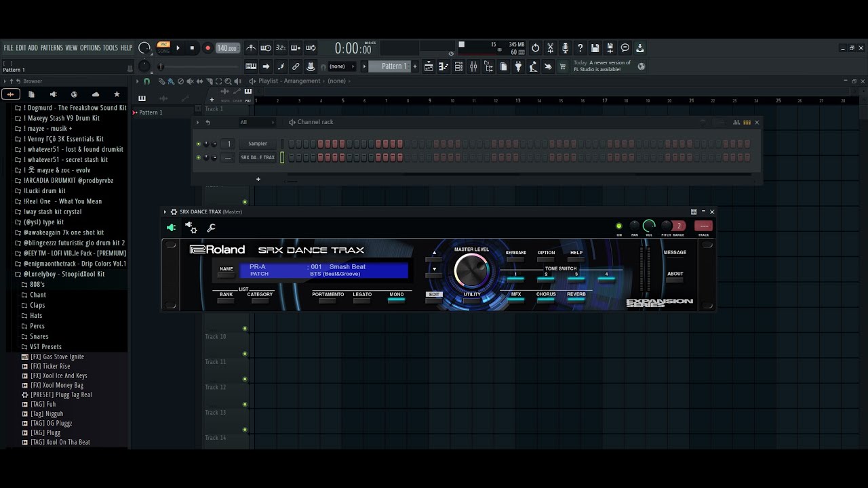Click the Record button in transport
The width and height of the screenshot is (868, 488).
click(208, 48)
